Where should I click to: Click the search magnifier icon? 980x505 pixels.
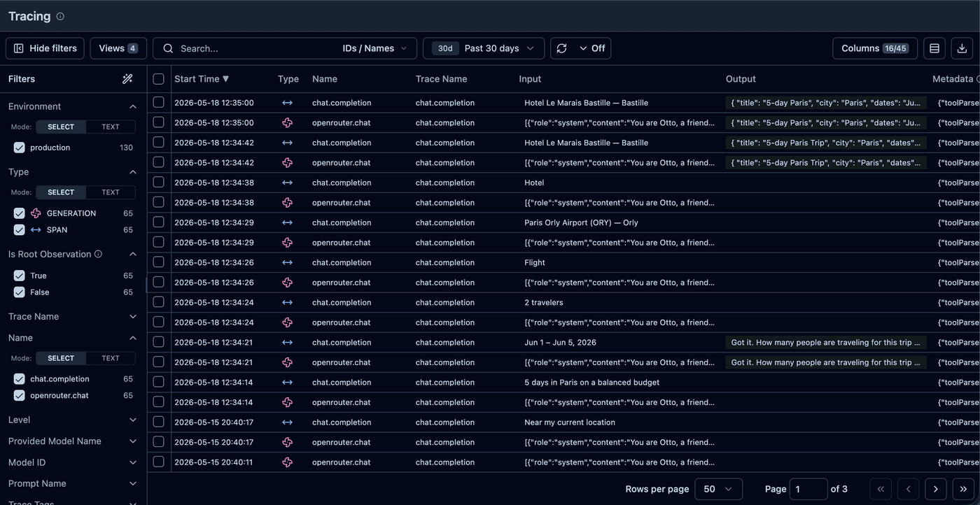(x=168, y=48)
